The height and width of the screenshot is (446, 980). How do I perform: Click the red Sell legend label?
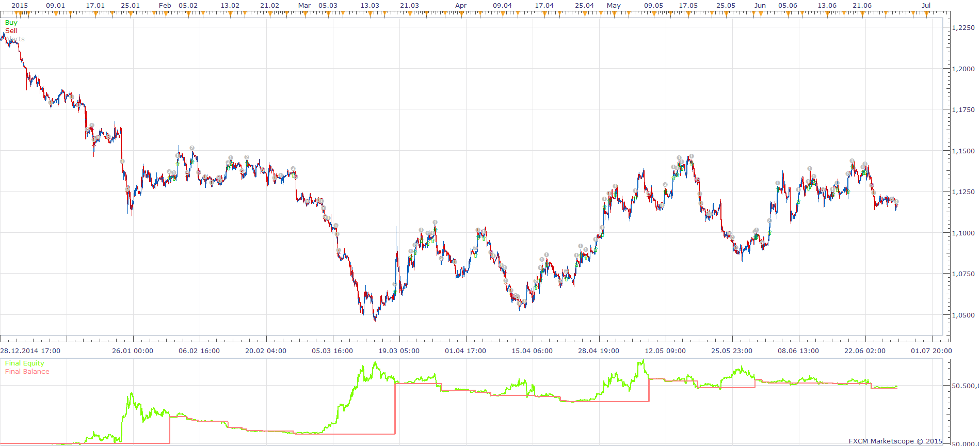[11, 31]
